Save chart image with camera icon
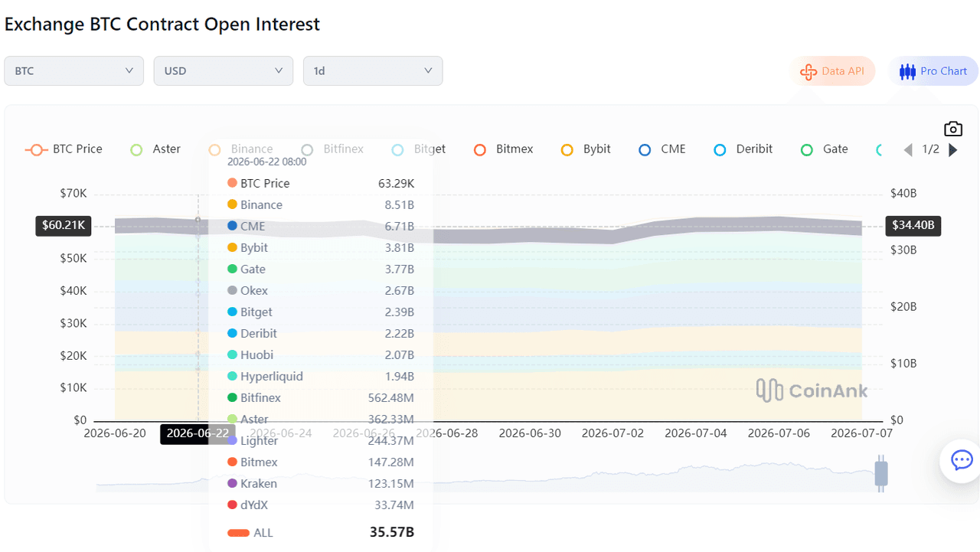Viewport: 980px width, 552px height. pyautogui.click(x=952, y=129)
